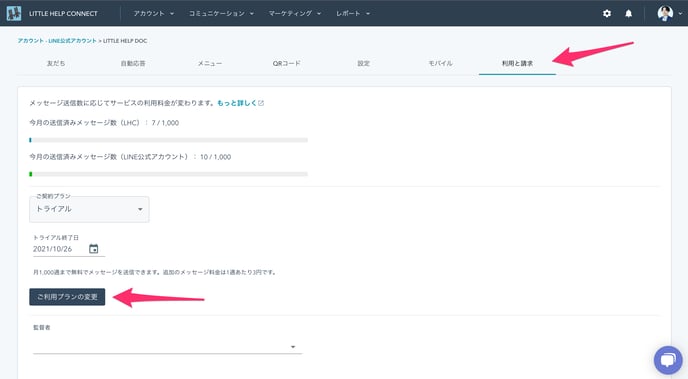Image resolution: width=688 pixels, height=379 pixels.
Task: Open the chat support bubble
Action: [668, 360]
